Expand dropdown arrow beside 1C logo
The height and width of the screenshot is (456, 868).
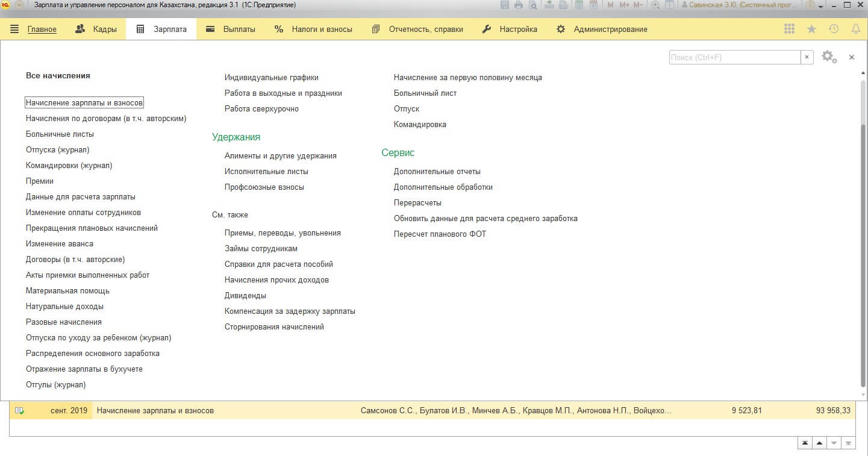click(19, 5)
